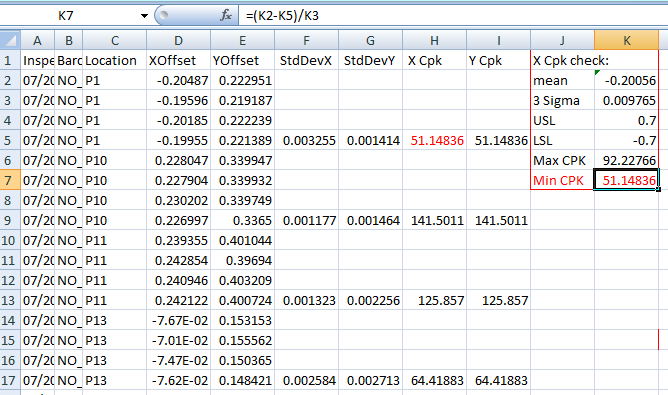Click the StdDevX header cell
Image resolution: width=668 pixels, height=395 pixels.
[x=306, y=61]
